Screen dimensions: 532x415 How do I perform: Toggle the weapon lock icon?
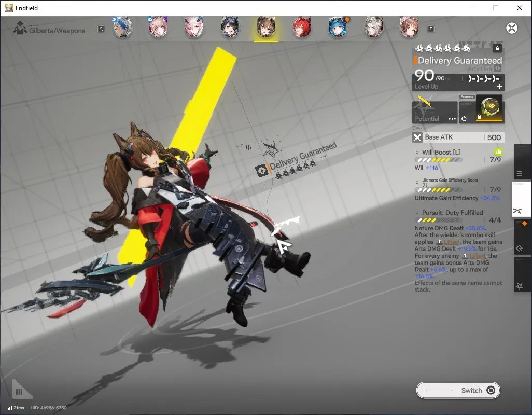coord(497,48)
